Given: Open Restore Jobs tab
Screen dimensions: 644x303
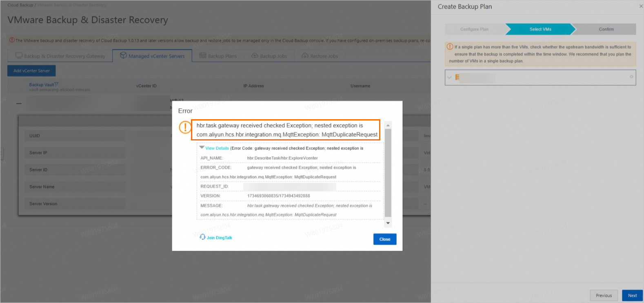Looking at the screenshot, I should coord(320,56).
